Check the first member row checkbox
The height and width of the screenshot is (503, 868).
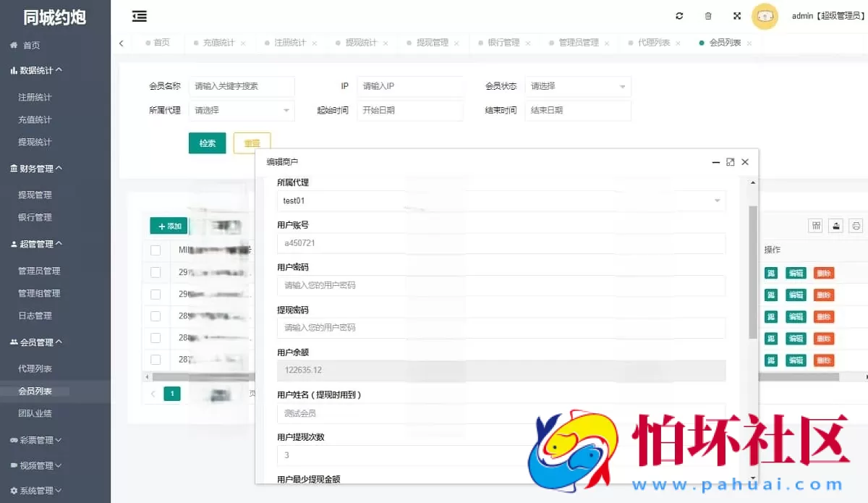156,250
